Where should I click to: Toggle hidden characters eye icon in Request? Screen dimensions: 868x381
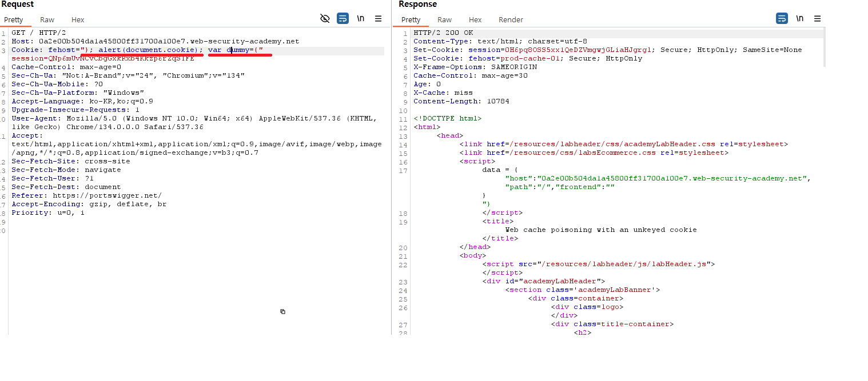coord(325,19)
